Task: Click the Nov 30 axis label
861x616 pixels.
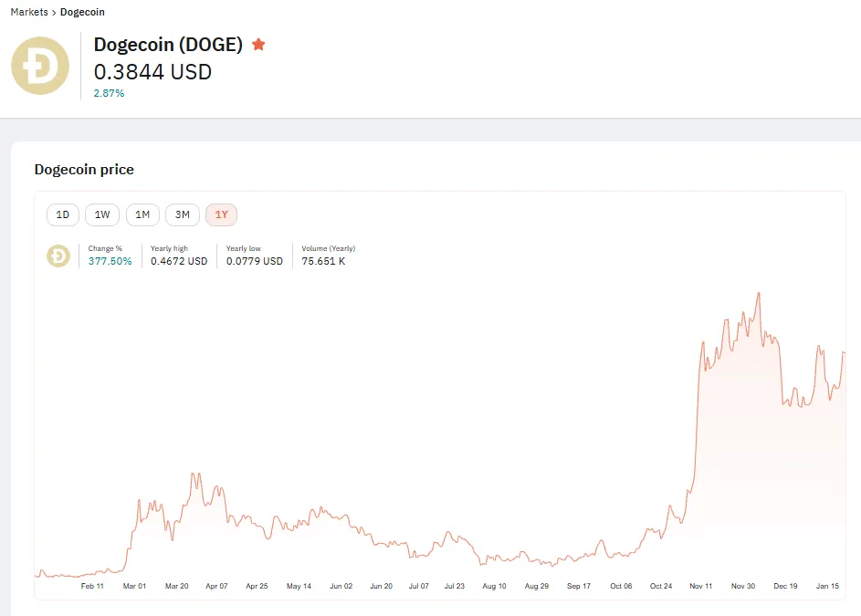Action: (743, 587)
